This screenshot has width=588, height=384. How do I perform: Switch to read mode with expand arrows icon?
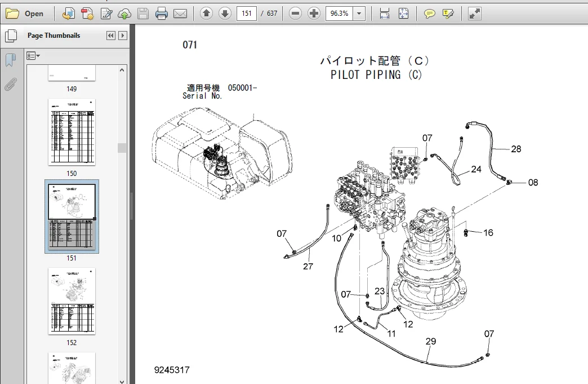pyautogui.click(x=474, y=14)
